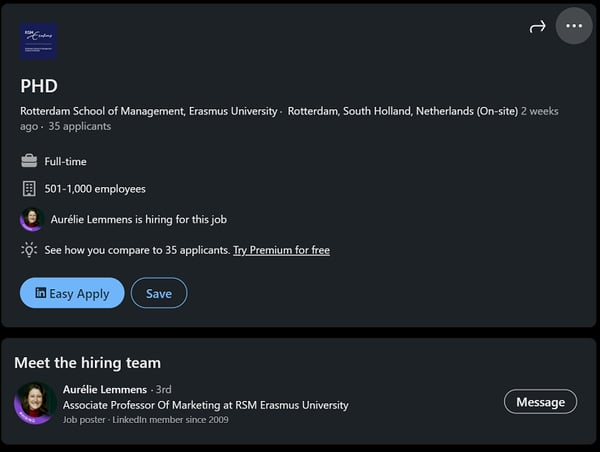This screenshot has height=452, width=600.
Task: Click Aurélie Lemmens hiring team profile photo
Action: point(35,403)
